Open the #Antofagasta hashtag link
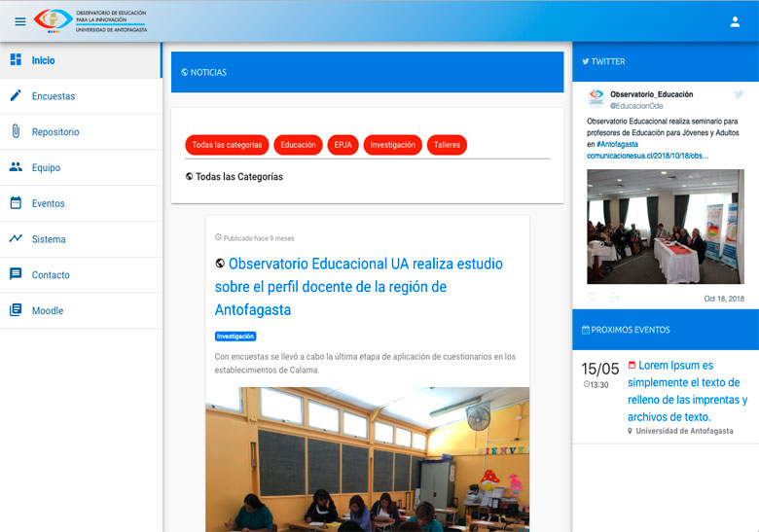The height and width of the screenshot is (532, 759). [617, 144]
